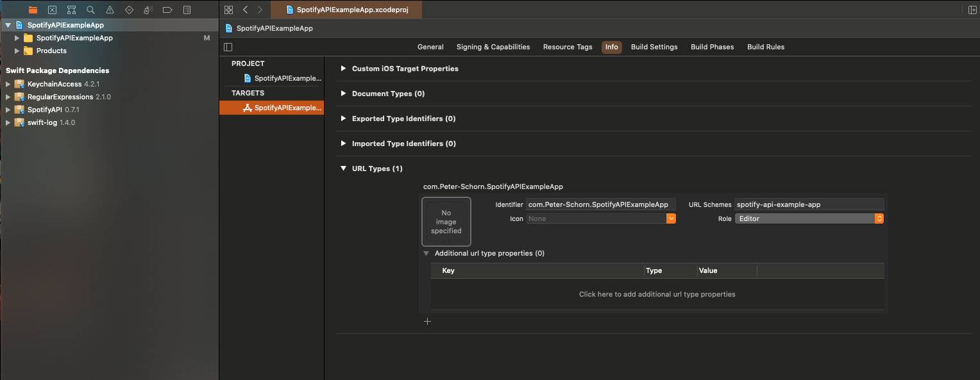Viewport: 980px width, 380px height.
Task: Click the related items grid icon
Action: point(228,10)
